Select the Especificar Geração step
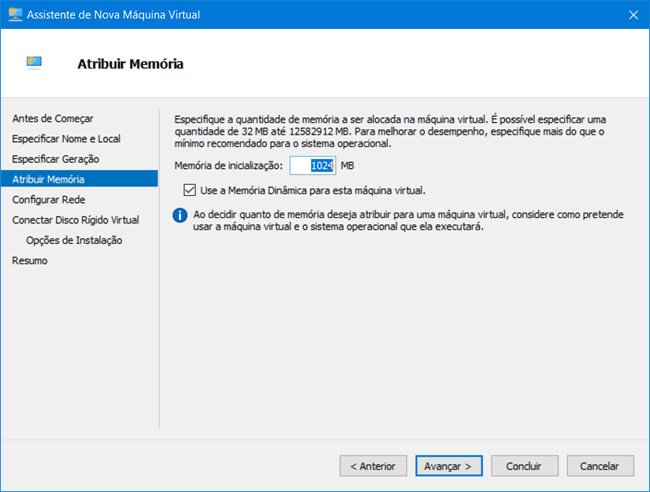 tap(55, 159)
